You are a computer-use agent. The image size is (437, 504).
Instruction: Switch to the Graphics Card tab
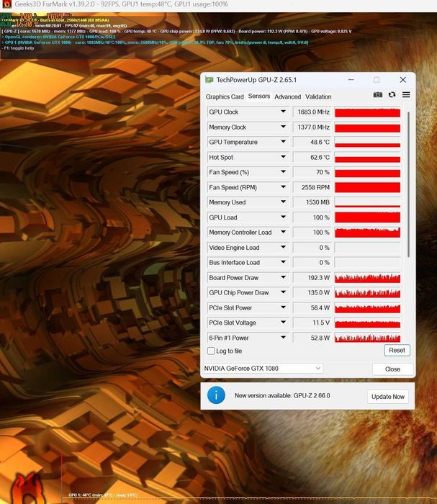coord(225,96)
